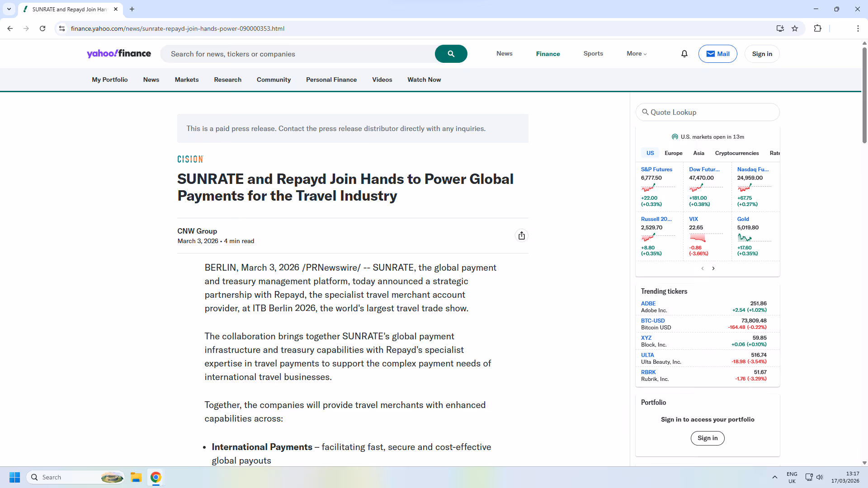
Task: Go forward with browser forward arrow
Action: [x=26, y=28]
